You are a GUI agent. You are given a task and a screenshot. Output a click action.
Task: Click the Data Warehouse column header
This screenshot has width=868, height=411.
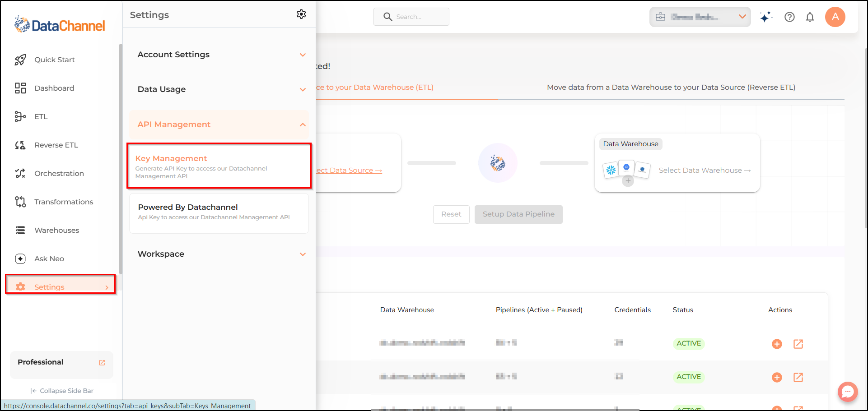click(407, 310)
